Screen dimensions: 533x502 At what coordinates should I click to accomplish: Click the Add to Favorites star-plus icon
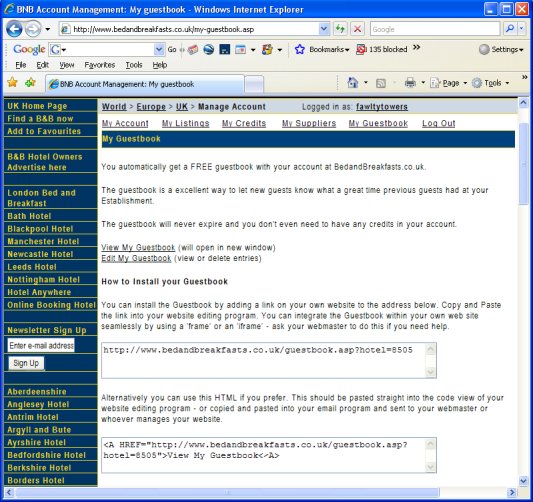[31, 82]
